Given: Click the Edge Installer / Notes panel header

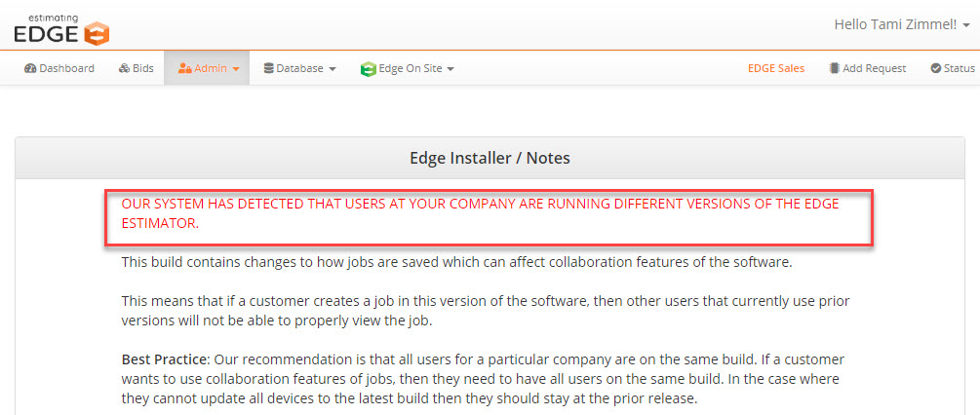Looking at the screenshot, I should pyautogui.click(x=490, y=158).
